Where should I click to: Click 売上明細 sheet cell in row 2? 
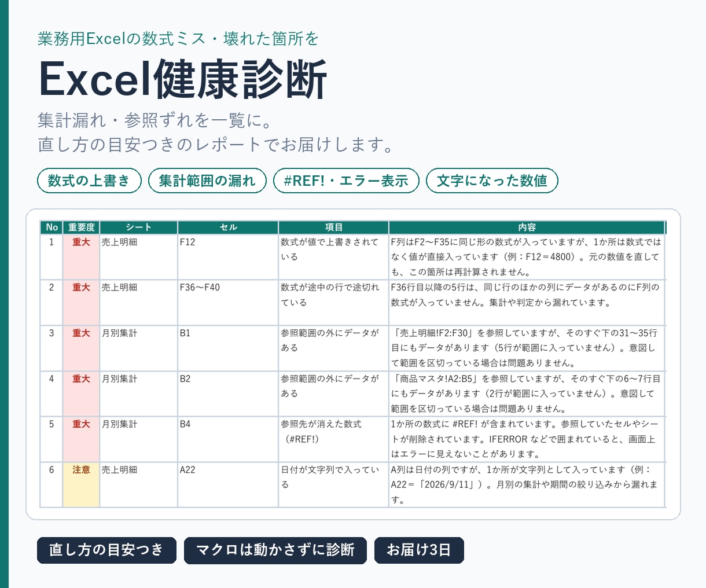point(139,303)
